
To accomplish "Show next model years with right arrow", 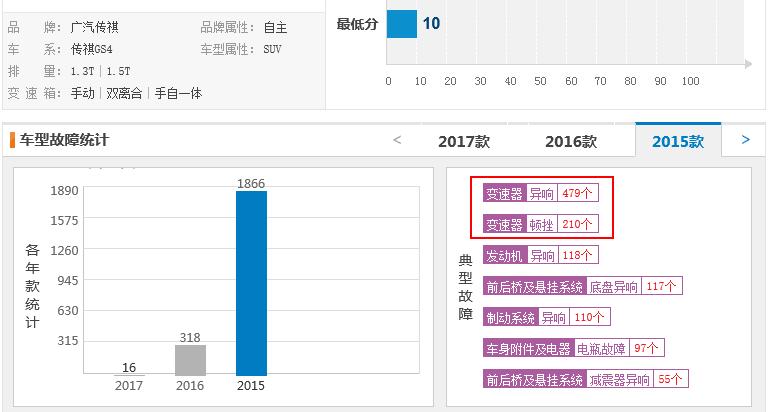I will click(x=745, y=140).
